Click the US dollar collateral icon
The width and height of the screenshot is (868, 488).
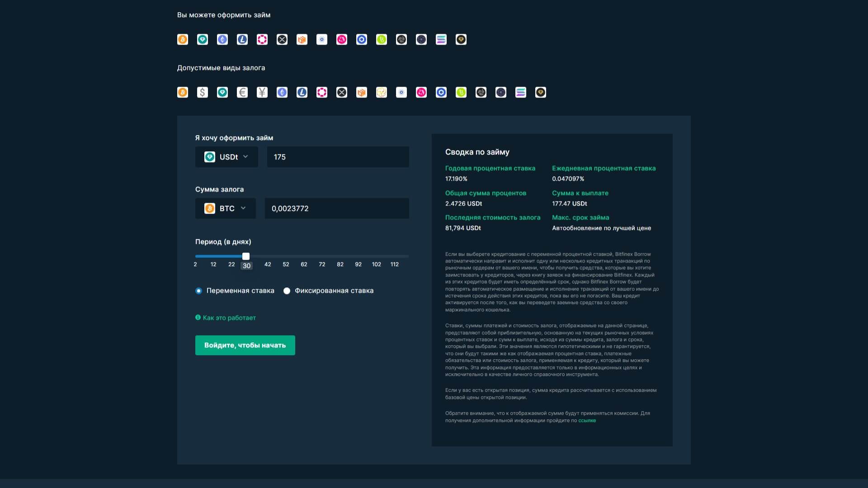[x=203, y=93]
